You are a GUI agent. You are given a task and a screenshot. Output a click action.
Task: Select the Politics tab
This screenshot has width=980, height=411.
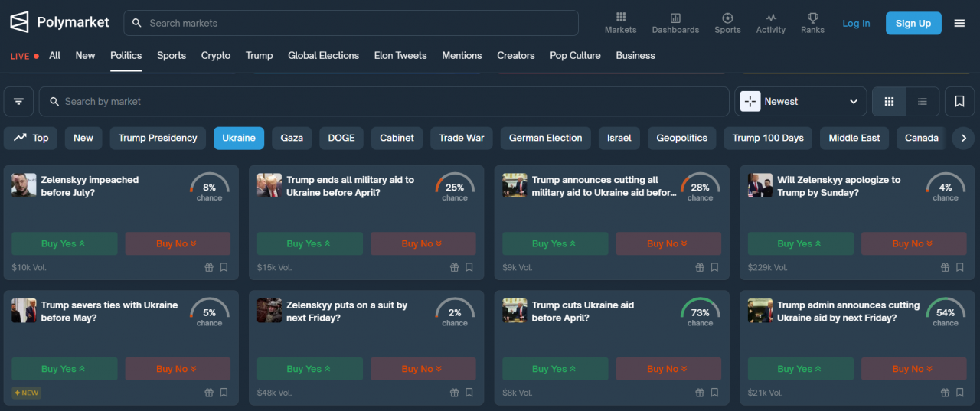tap(126, 55)
